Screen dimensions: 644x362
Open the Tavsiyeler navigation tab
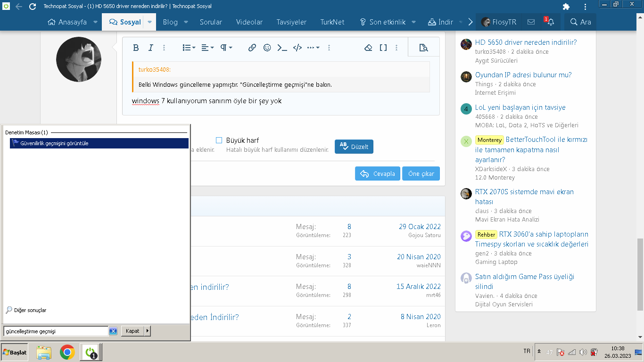coord(291,22)
